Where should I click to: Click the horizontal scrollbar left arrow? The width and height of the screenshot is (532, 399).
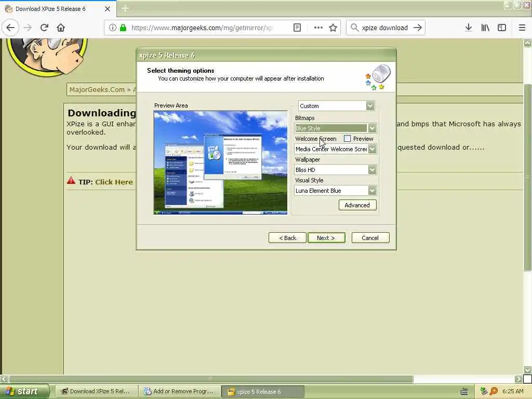point(4,379)
